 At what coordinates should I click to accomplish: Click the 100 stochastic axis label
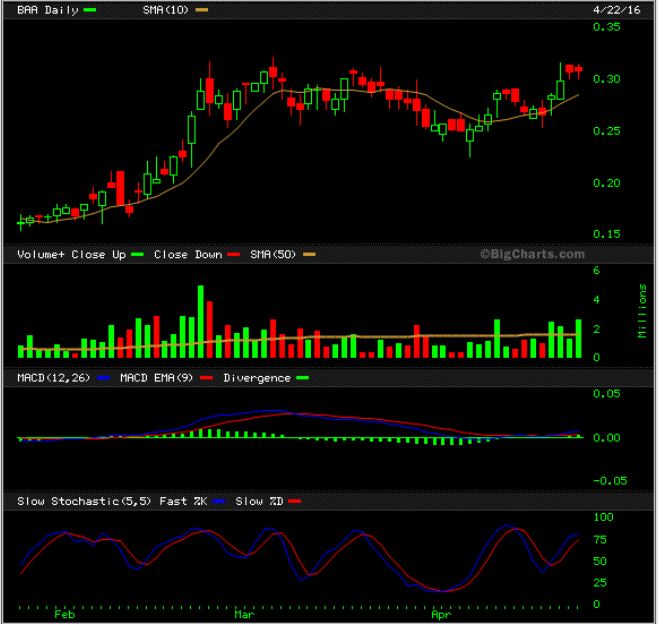603,517
